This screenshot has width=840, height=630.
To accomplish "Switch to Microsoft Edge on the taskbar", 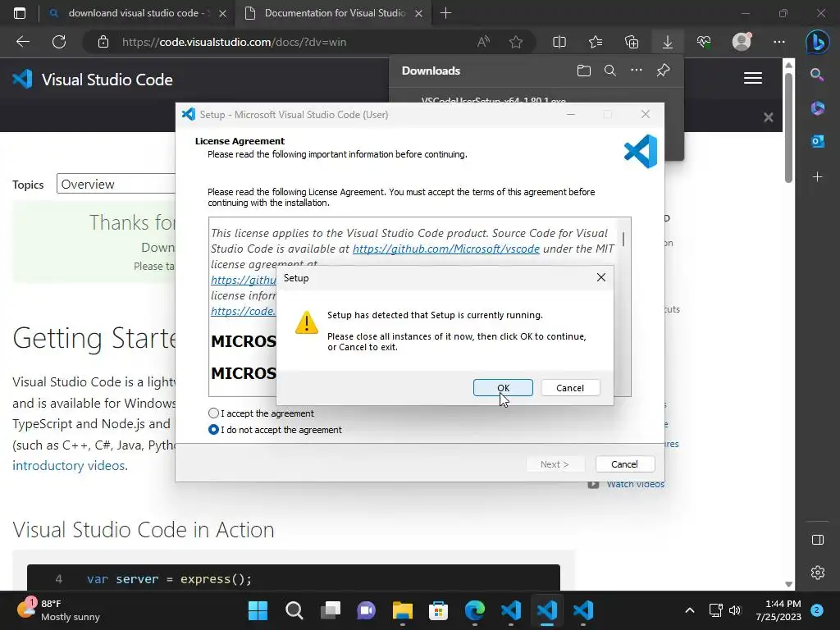I will [x=475, y=610].
